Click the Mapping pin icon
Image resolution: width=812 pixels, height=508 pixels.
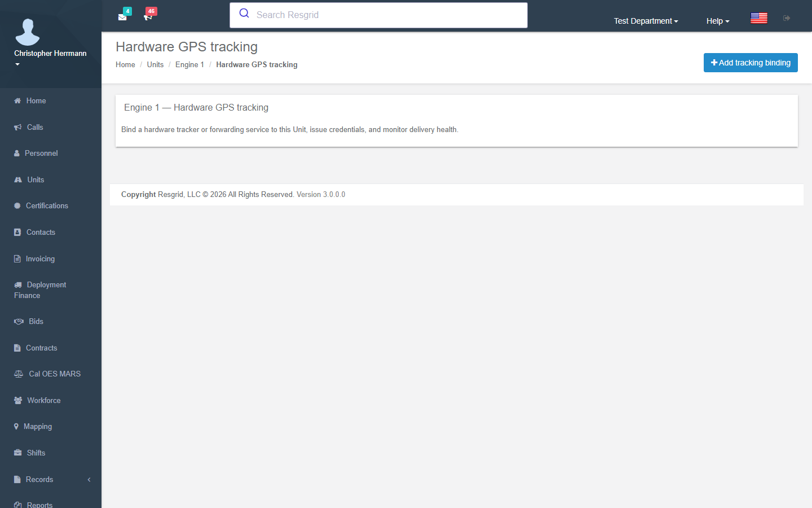(x=16, y=427)
